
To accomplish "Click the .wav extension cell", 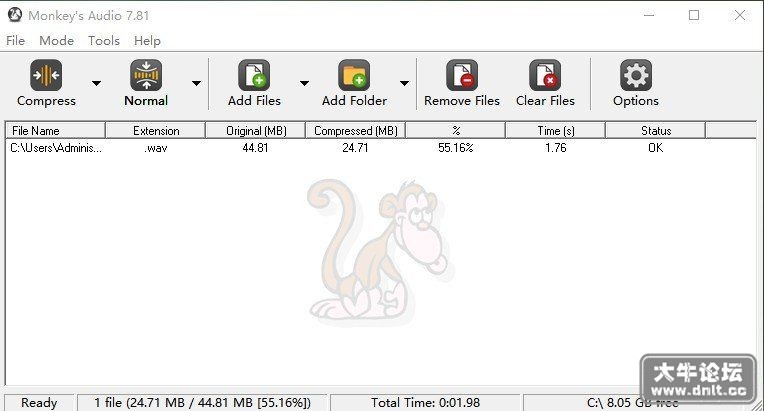I will point(156,148).
